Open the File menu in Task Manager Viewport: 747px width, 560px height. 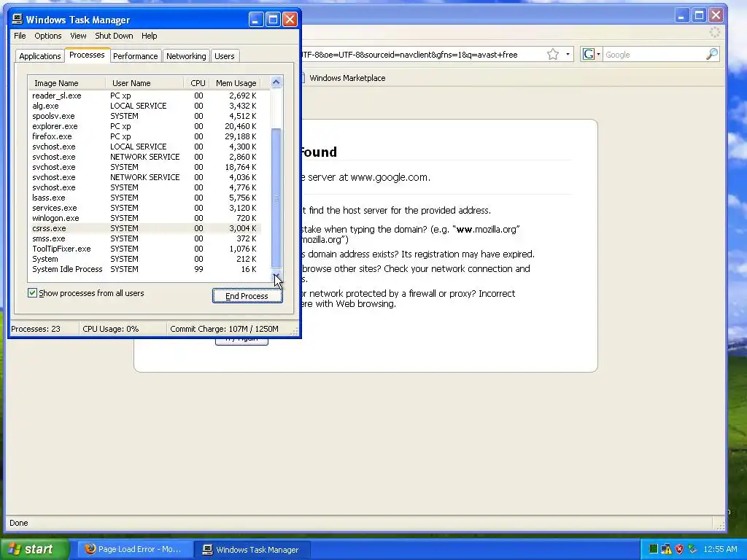point(20,36)
